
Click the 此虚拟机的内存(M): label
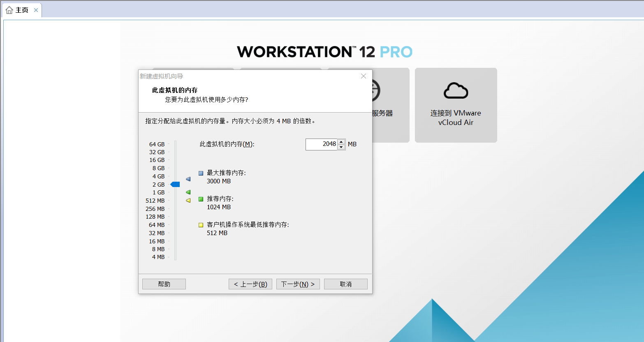227,144
